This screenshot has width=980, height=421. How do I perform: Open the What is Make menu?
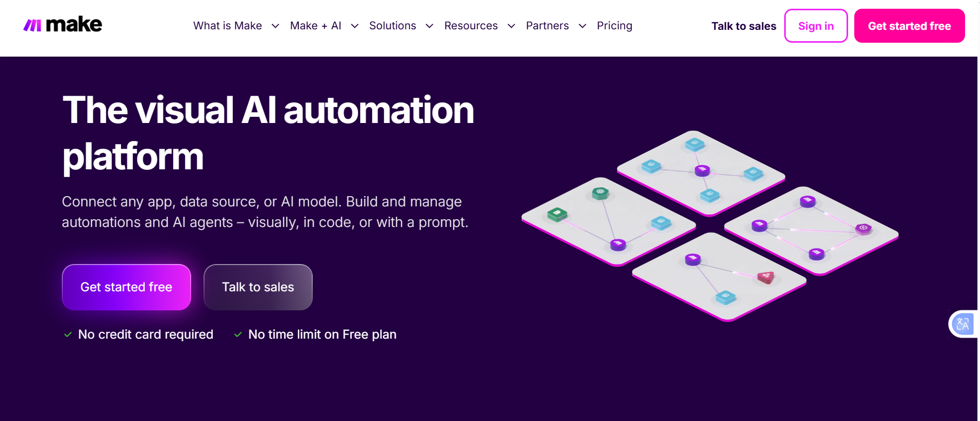click(228, 26)
